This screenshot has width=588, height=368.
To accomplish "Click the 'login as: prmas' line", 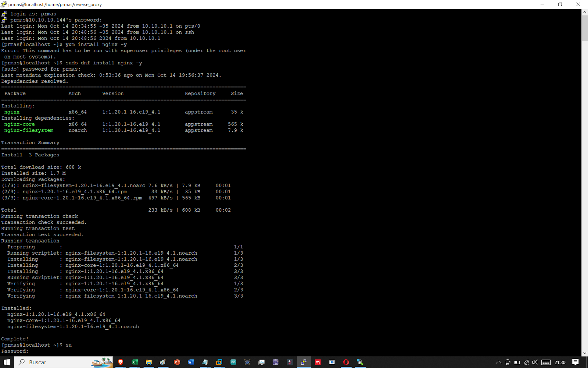I will click(x=33, y=14).
